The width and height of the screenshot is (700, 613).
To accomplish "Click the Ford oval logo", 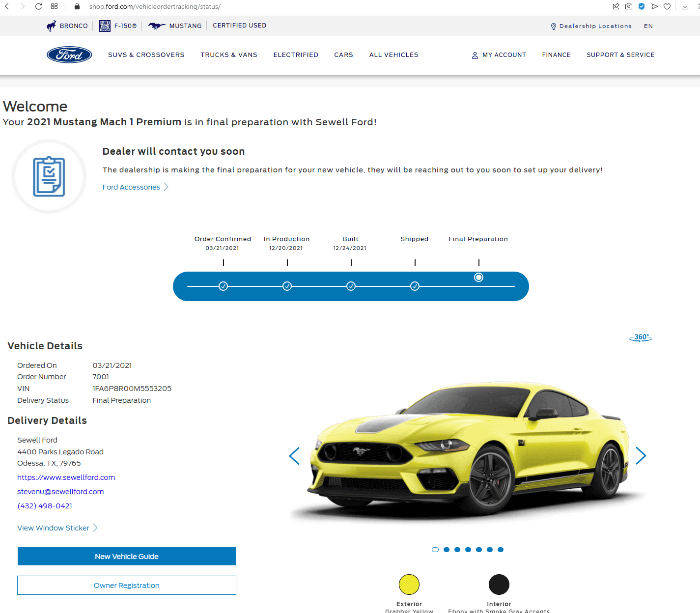I will click(69, 55).
